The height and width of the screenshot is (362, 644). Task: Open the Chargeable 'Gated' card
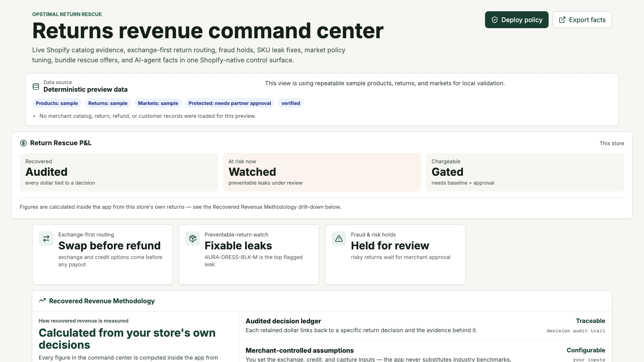coord(525,172)
